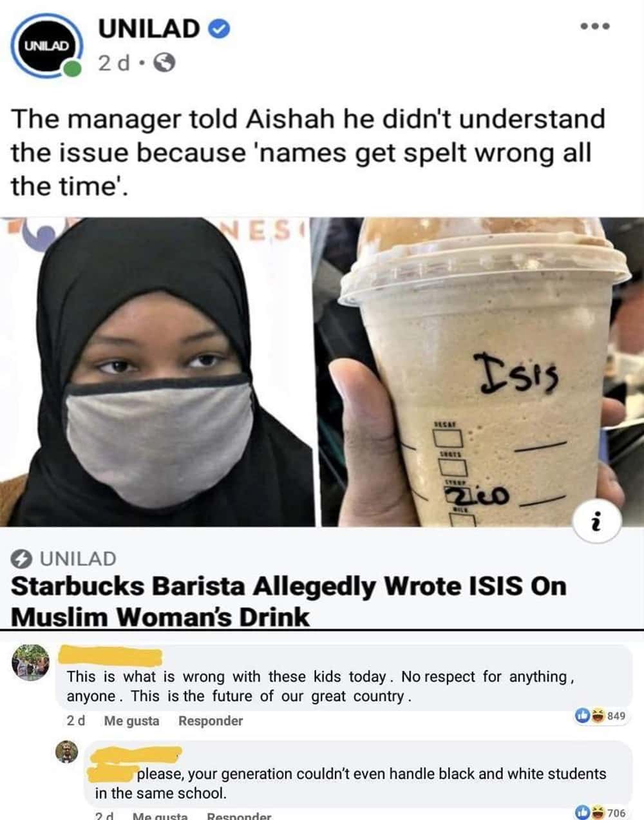Click 'Me gusta' on the reply comment
The width and height of the screenshot is (644, 820).
pos(160,816)
